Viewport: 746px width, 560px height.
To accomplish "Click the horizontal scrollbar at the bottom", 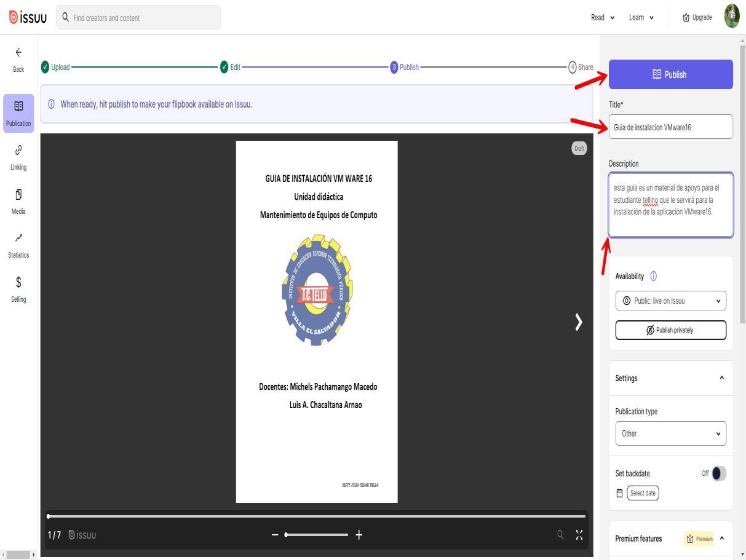I will point(18,555).
